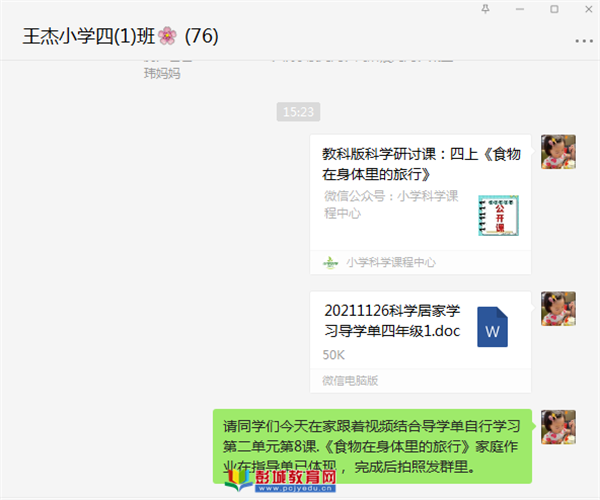Open article 教科版科学研讨课 shared link
Screen dimensions: 600x500
tap(420, 204)
